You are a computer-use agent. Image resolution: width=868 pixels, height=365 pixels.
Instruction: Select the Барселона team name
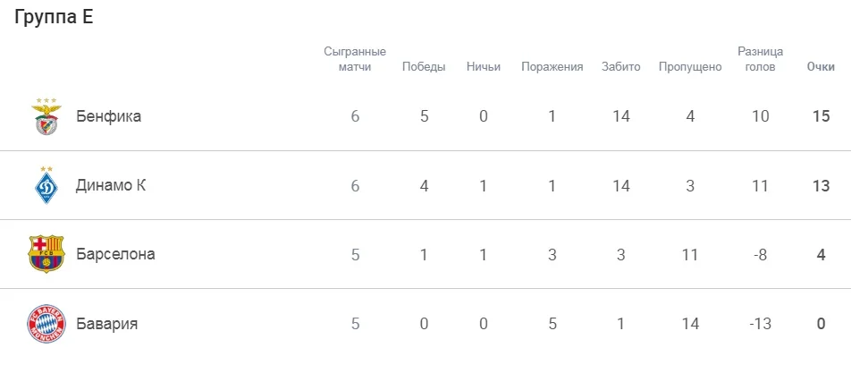pos(115,254)
